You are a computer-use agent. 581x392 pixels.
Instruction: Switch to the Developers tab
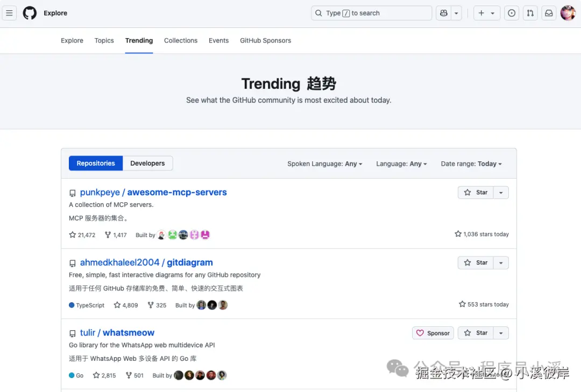click(x=147, y=163)
